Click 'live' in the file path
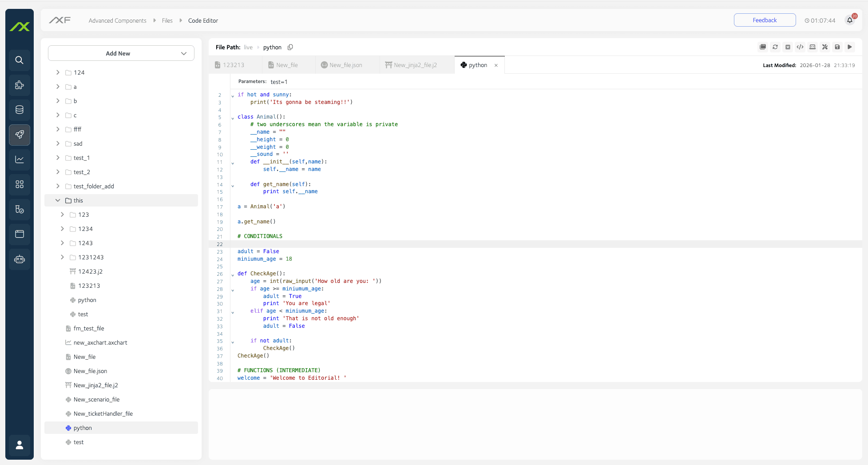The width and height of the screenshot is (868, 465). pyautogui.click(x=248, y=47)
